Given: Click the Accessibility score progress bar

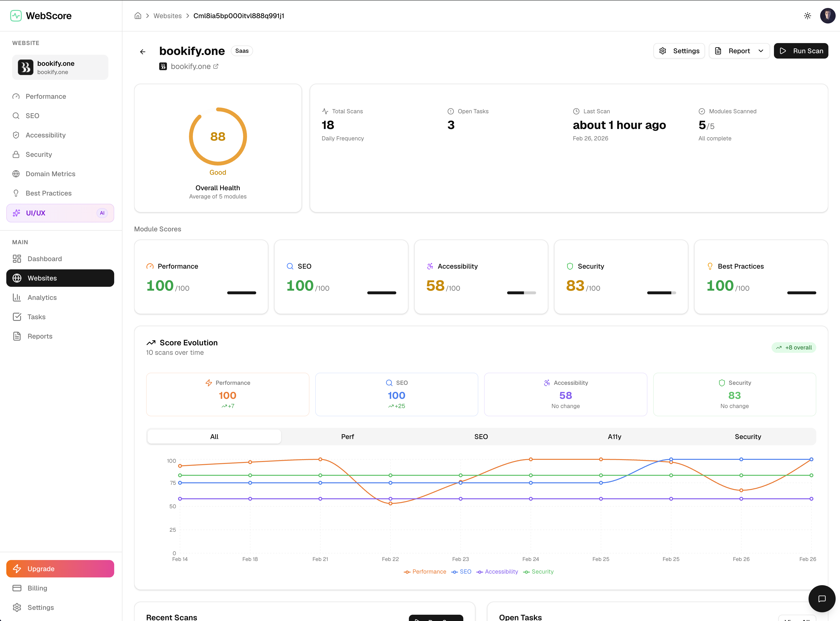Looking at the screenshot, I should (521, 292).
